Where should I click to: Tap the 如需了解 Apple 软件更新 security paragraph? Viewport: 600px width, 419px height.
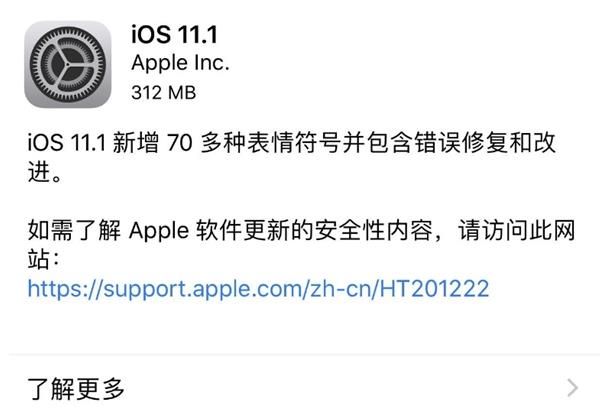tap(301, 245)
